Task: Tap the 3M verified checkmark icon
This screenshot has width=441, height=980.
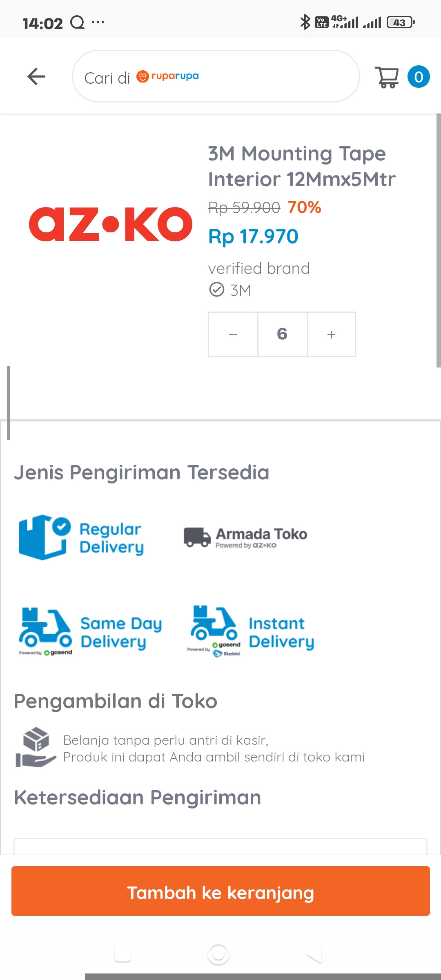Action: point(216,290)
